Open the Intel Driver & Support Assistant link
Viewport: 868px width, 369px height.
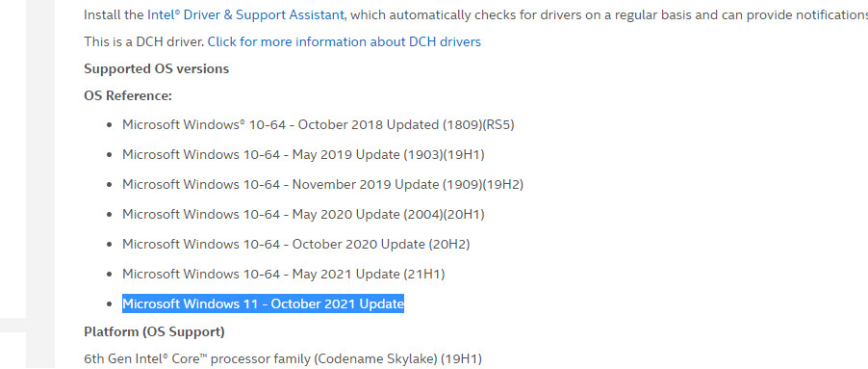pyautogui.click(x=245, y=15)
